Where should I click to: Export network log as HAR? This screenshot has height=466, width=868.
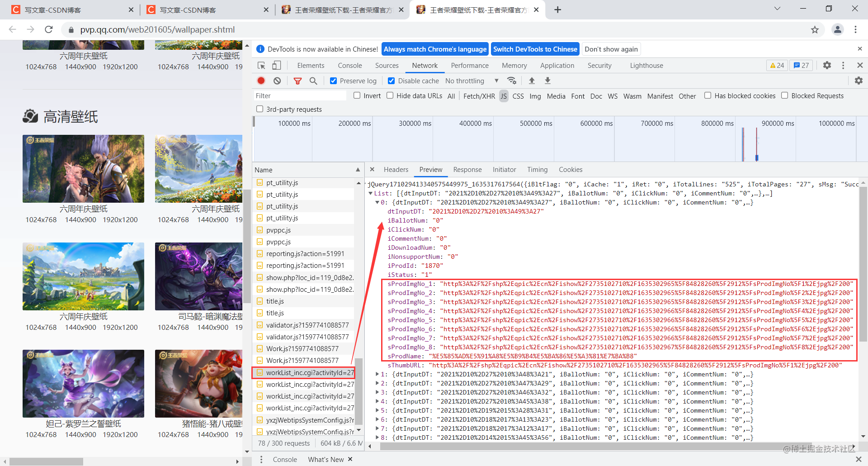click(x=547, y=81)
